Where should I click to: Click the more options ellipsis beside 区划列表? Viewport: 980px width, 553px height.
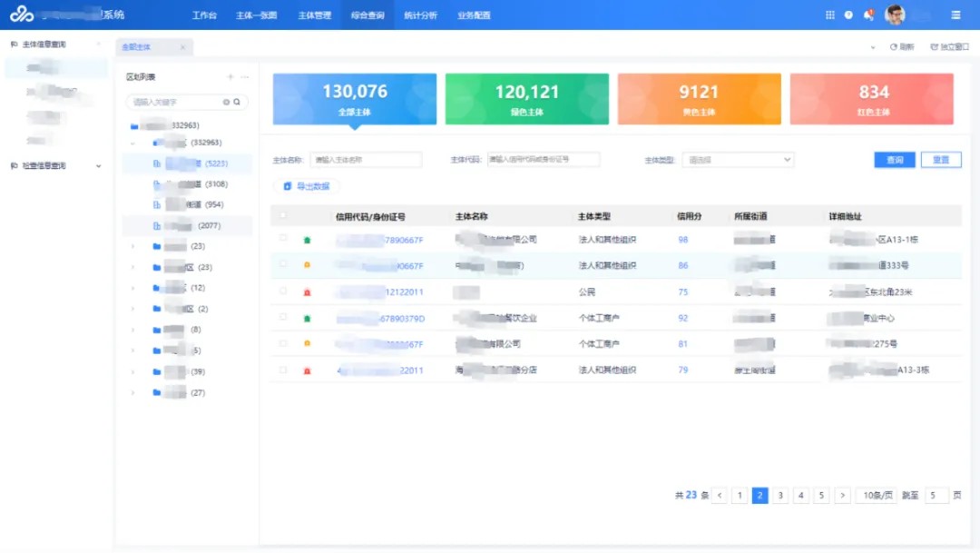pyautogui.click(x=244, y=77)
